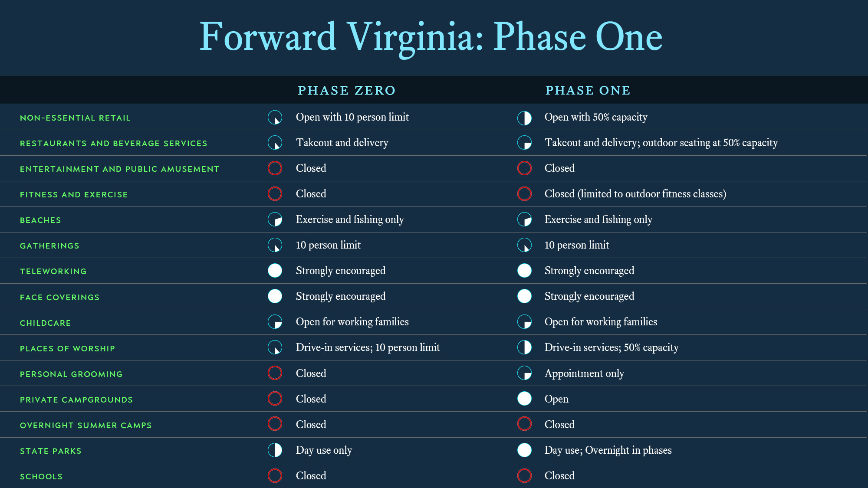
Task: Click the red Closed circle for Schools Phase Zero
Action: 275,475
